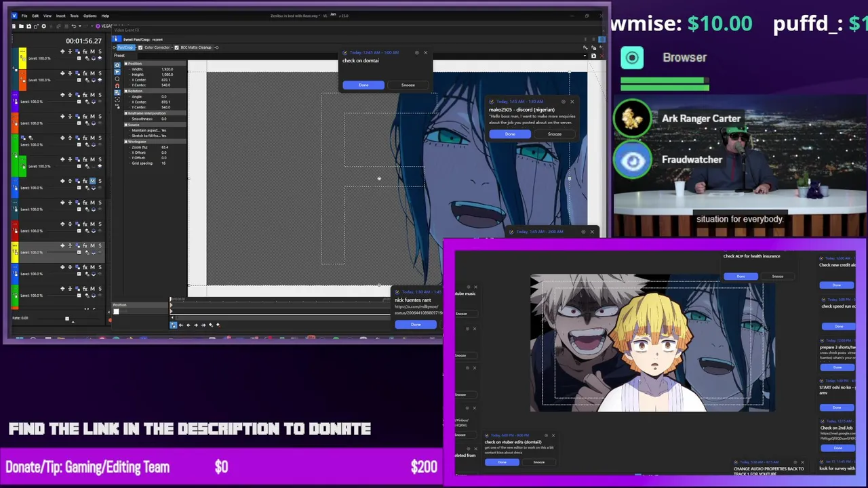Snooze the 'check on domtai' reminder

pyautogui.click(x=408, y=85)
